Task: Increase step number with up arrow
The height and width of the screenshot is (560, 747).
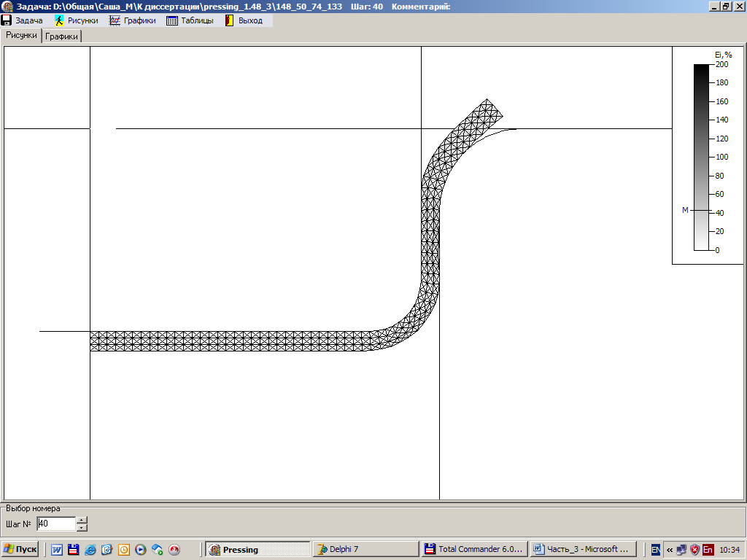Action: tap(82, 520)
